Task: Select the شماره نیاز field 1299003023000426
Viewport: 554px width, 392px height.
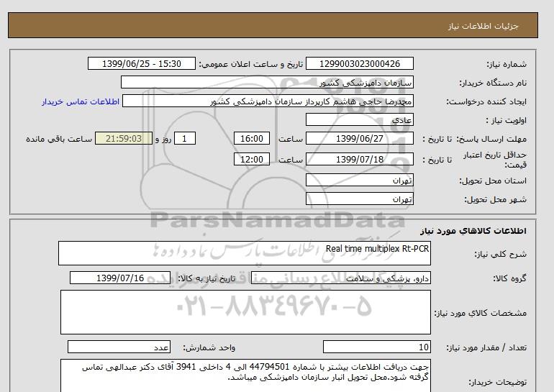Action: pyautogui.click(x=359, y=63)
